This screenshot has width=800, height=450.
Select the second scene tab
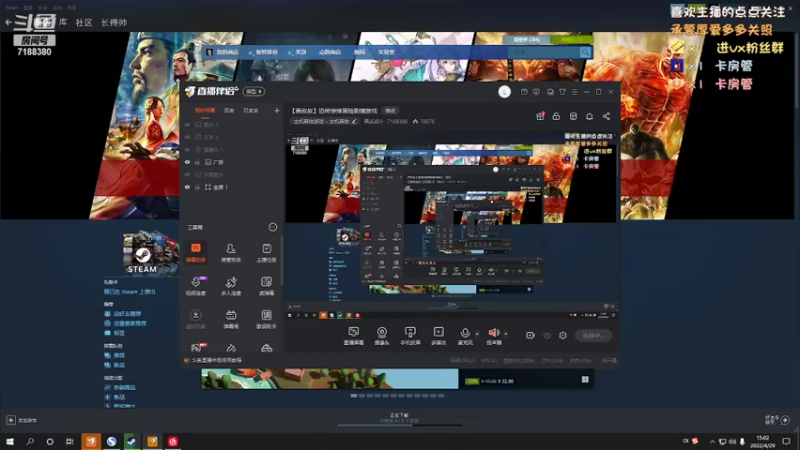pos(229,110)
